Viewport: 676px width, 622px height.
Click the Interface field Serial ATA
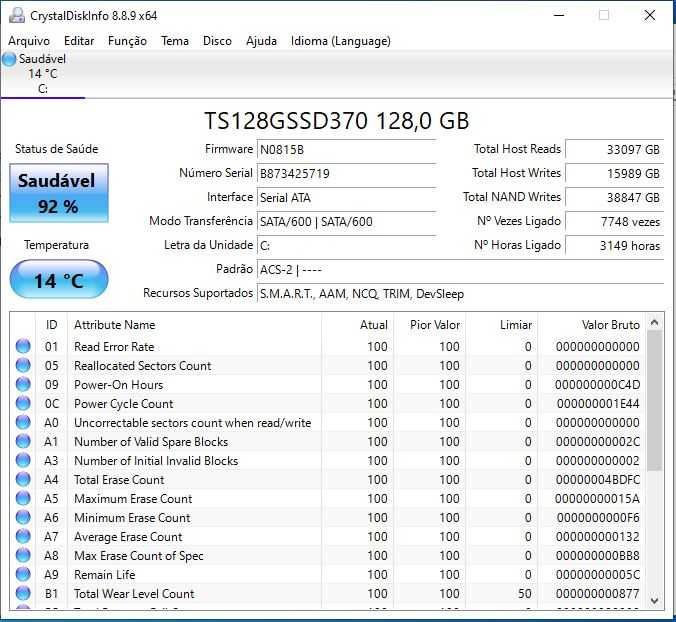(346, 198)
